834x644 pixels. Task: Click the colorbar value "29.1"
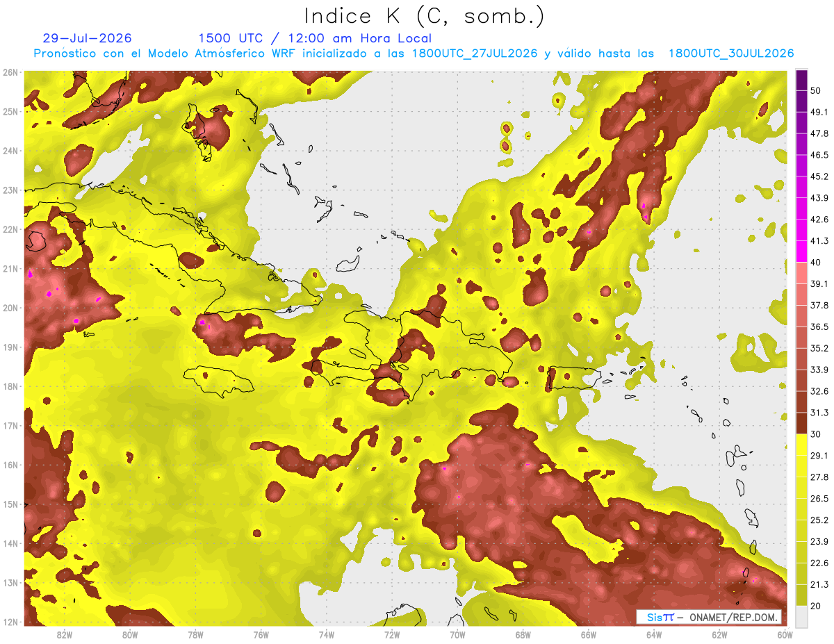click(x=819, y=455)
